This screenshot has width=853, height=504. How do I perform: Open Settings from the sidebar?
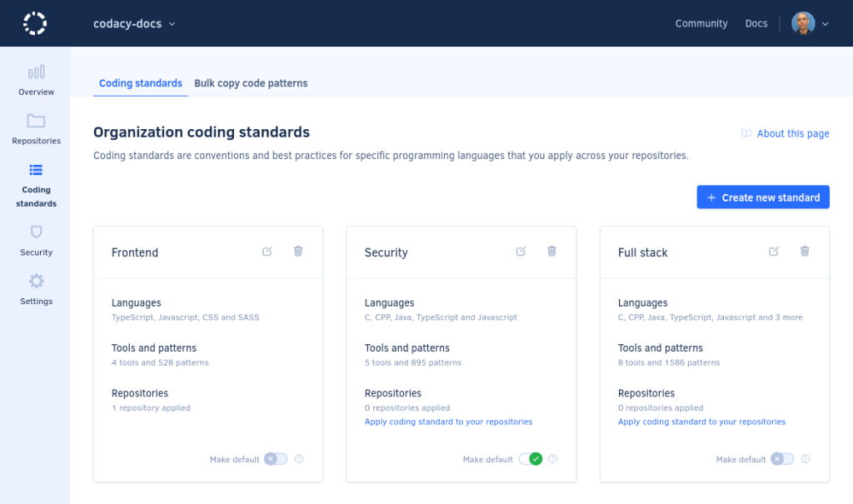(x=36, y=289)
